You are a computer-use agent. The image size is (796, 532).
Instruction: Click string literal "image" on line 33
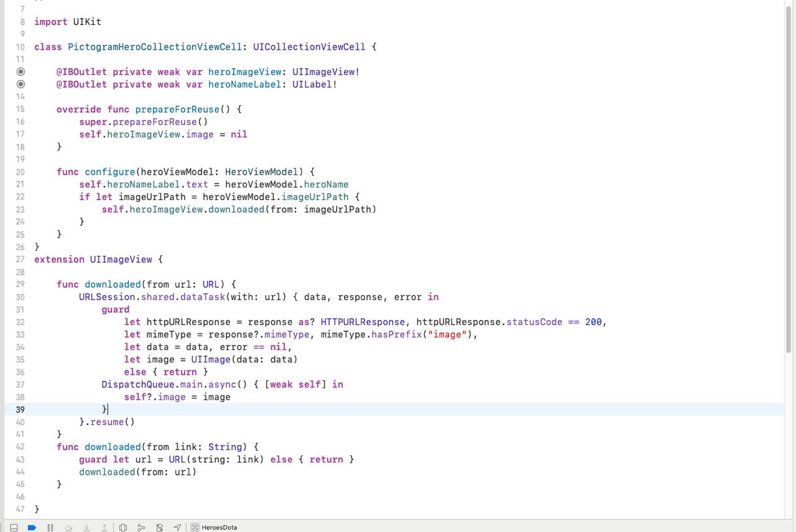tap(447, 334)
